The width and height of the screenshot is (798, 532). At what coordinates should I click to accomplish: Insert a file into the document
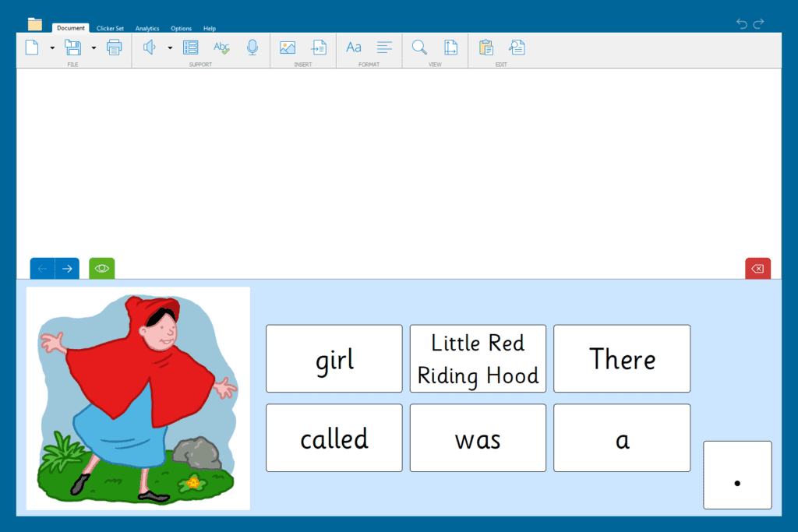pyautogui.click(x=319, y=48)
